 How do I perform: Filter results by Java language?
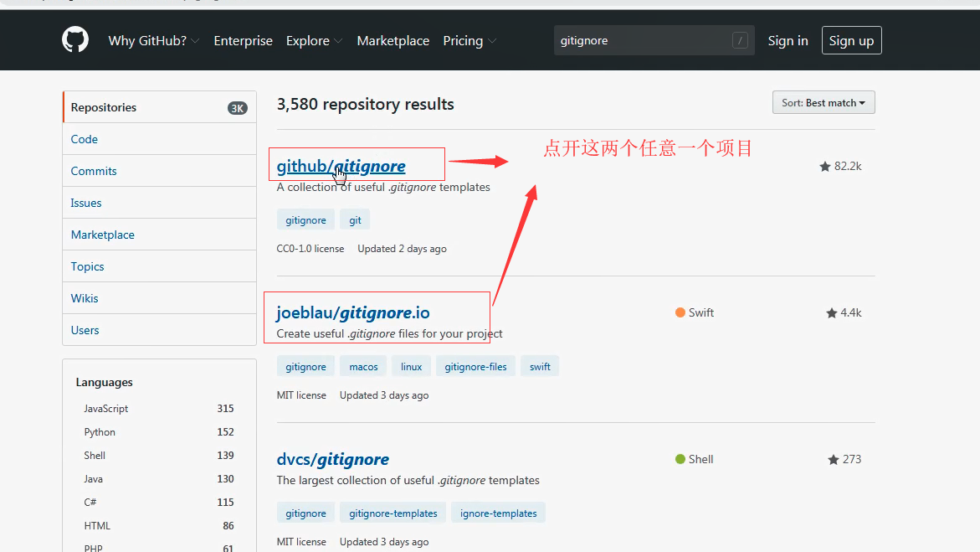point(159,479)
